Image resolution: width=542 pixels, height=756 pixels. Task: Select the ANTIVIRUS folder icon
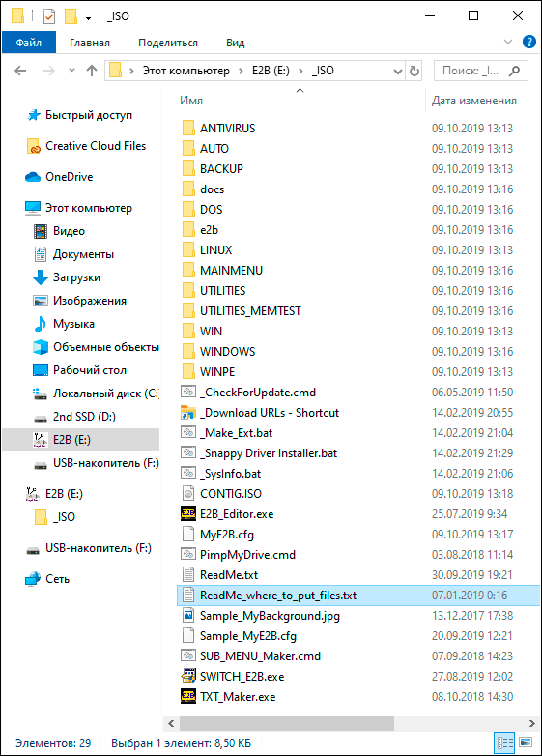[x=188, y=128]
